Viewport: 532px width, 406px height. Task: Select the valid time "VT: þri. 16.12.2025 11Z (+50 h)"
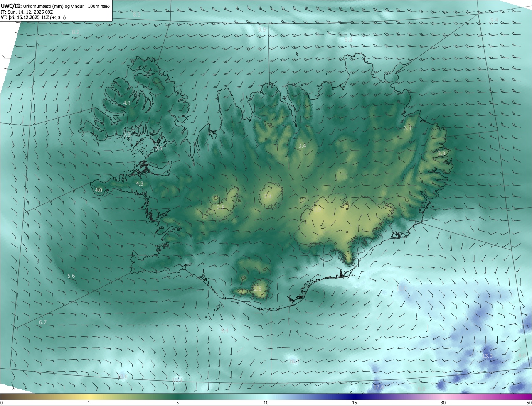point(33,17)
